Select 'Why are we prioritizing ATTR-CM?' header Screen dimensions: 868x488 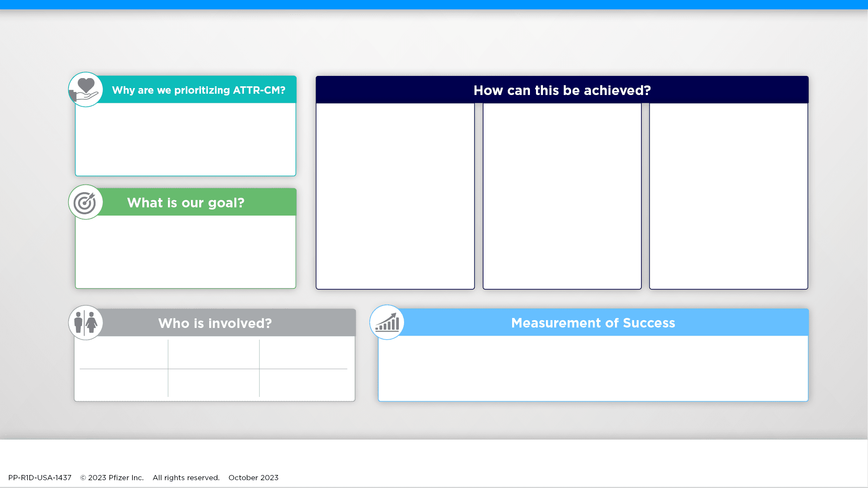[198, 90]
